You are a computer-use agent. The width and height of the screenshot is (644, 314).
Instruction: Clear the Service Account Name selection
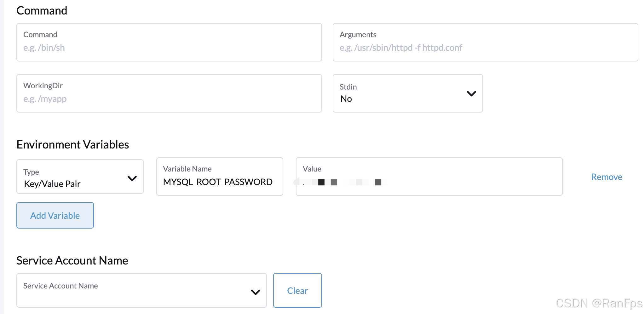point(297,290)
